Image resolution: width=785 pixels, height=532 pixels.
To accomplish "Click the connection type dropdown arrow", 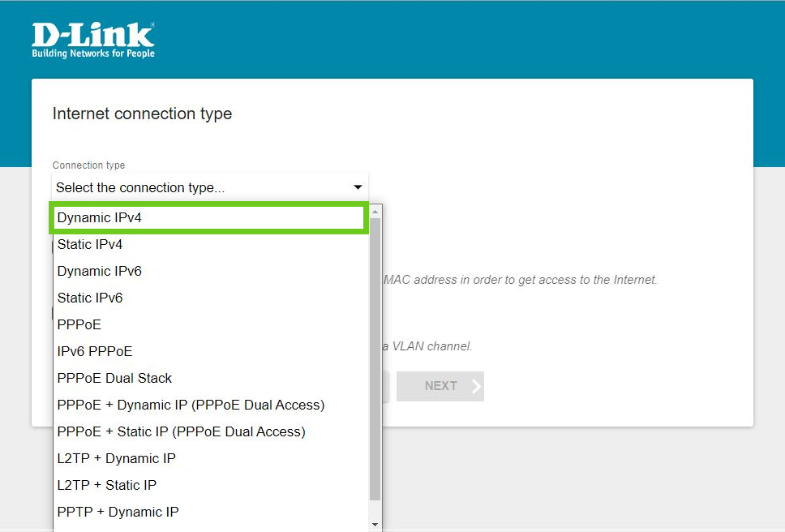I will 358,188.
